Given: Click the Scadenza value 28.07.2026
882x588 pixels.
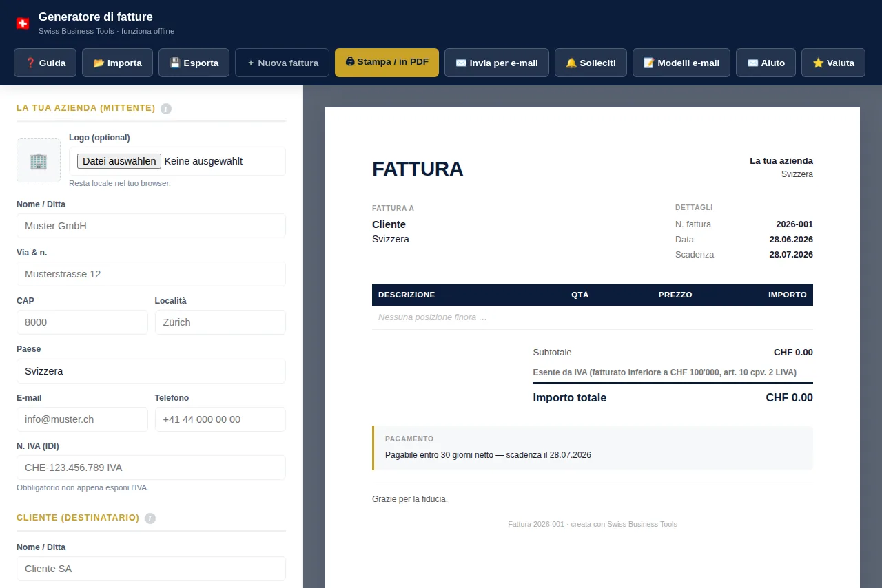Looking at the screenshot, I should tap(791, 255).
